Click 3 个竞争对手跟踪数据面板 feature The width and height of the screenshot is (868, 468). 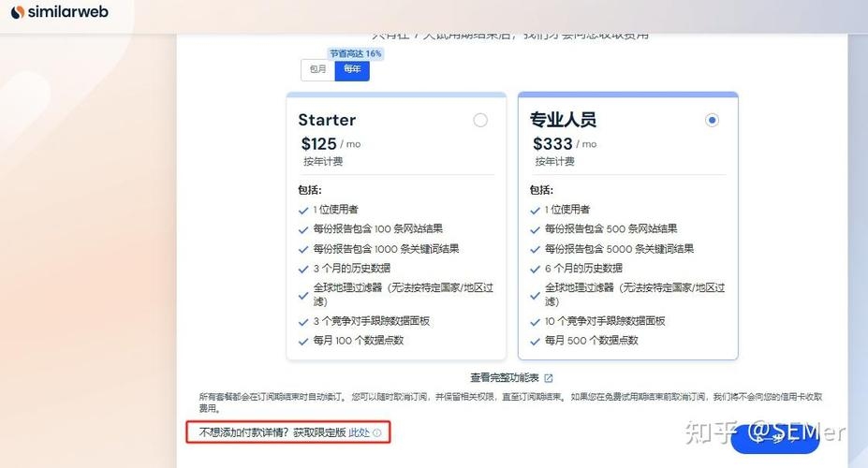tap(372, 321)
